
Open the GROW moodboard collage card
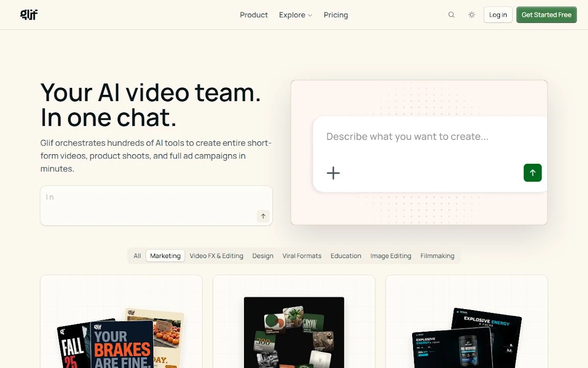pos(294,321)
